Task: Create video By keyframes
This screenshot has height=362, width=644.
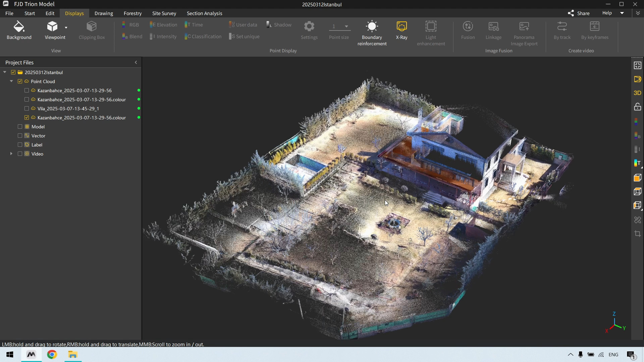Action: [594, 30]
